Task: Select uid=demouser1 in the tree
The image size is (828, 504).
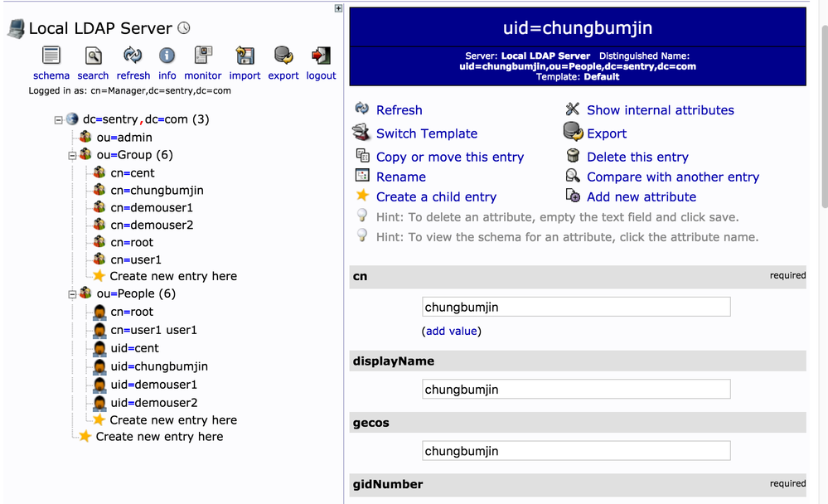Action: [x=153, y=385]
